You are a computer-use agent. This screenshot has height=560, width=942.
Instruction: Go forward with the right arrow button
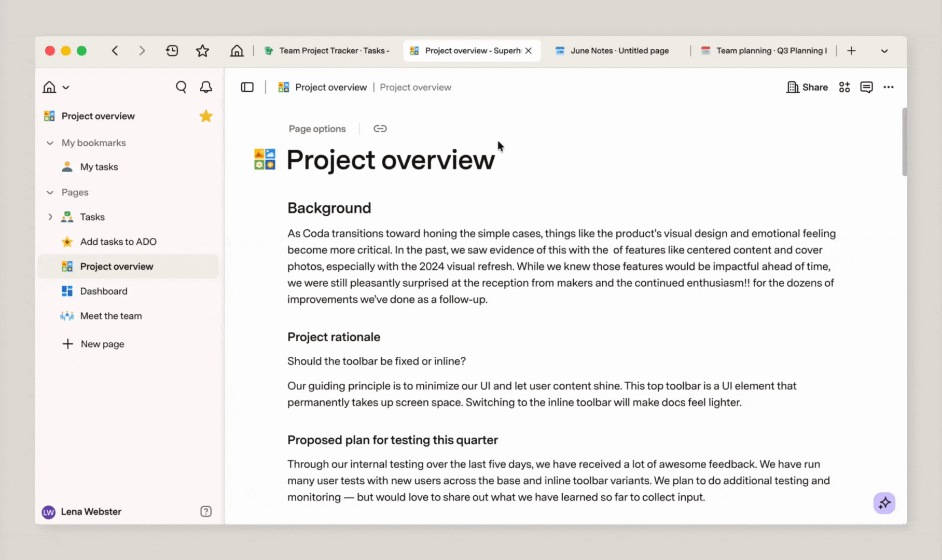click(142, 50)
